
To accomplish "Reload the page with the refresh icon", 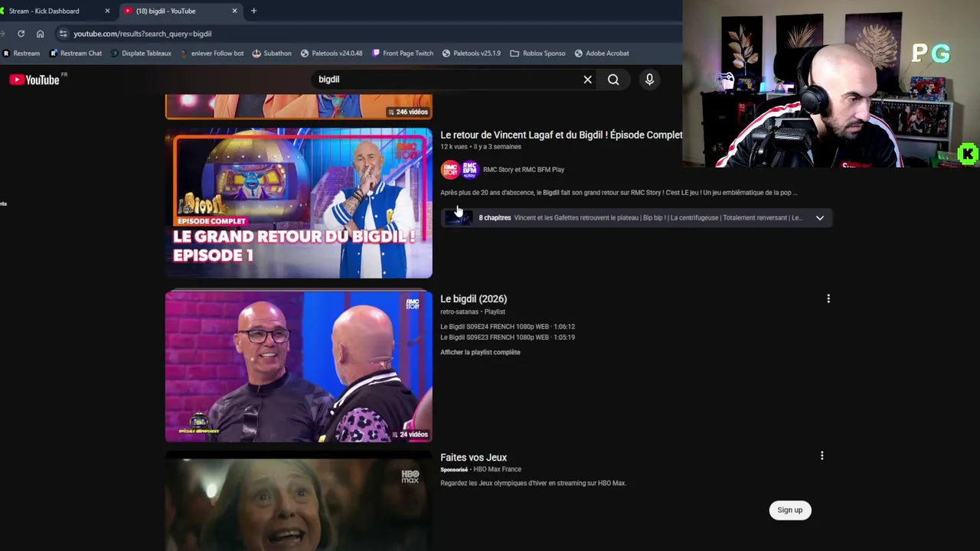I will 21,34.
